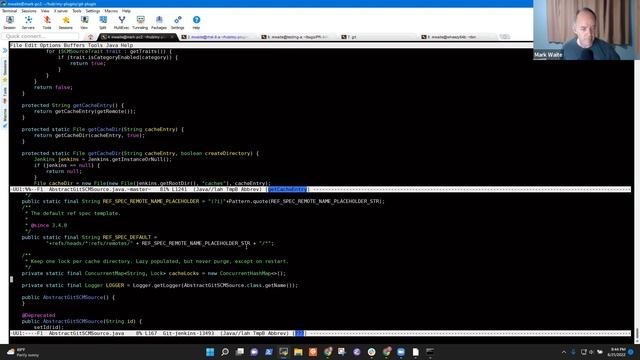
Task: Open the Help question-mark toolbar icon
Action: pyautogui.click(x=196, y=22)
